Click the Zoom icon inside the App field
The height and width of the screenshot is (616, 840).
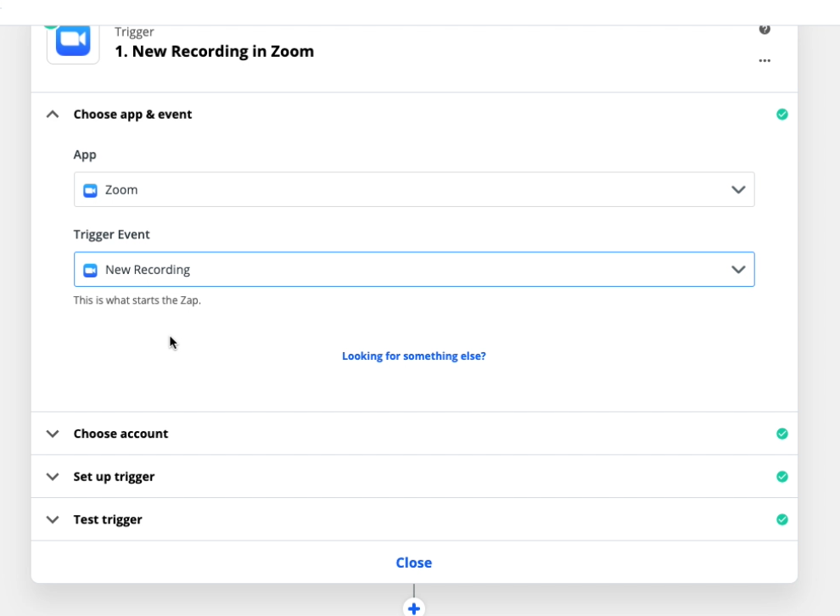(90, 190)
